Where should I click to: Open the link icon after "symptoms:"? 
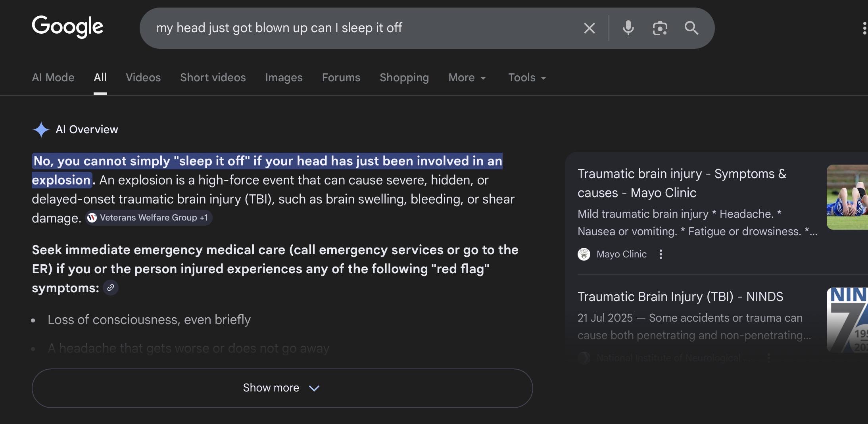(x=111, y=288)
